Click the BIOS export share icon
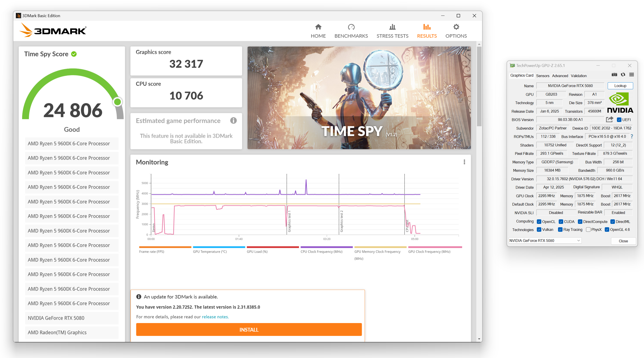The width and height of the screenshot is (644, 358). coord(609,119)
